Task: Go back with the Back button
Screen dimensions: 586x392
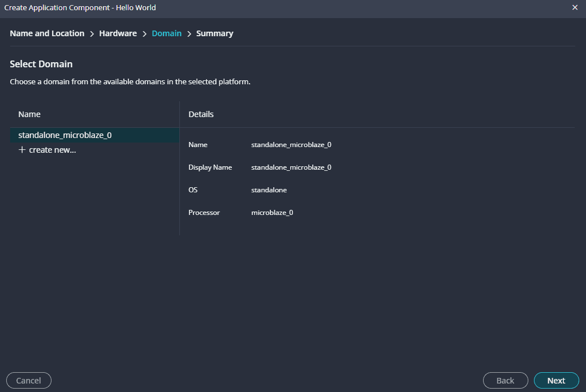Action: pyautogui.click(x=505, y=381)
